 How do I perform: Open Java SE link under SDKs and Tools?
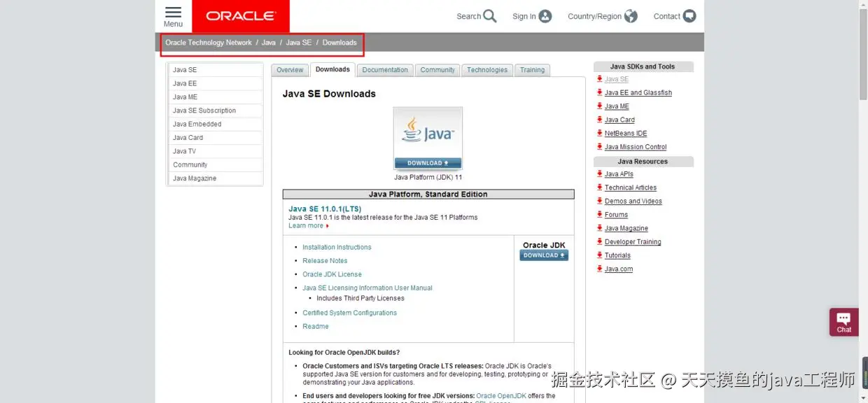(x=617, y=79)
